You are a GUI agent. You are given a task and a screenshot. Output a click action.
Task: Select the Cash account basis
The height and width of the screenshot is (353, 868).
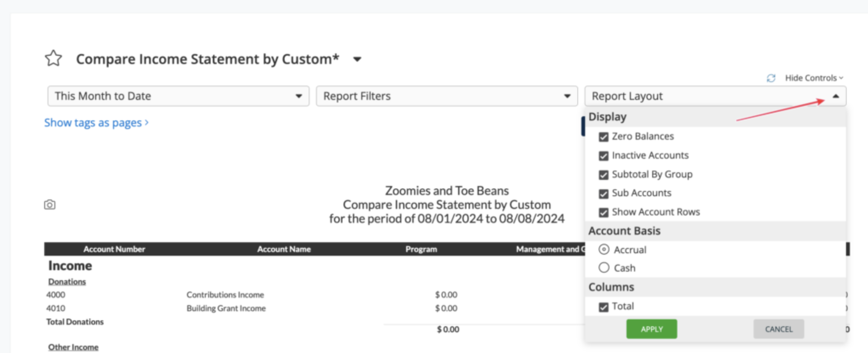click(x=604, y=268)
